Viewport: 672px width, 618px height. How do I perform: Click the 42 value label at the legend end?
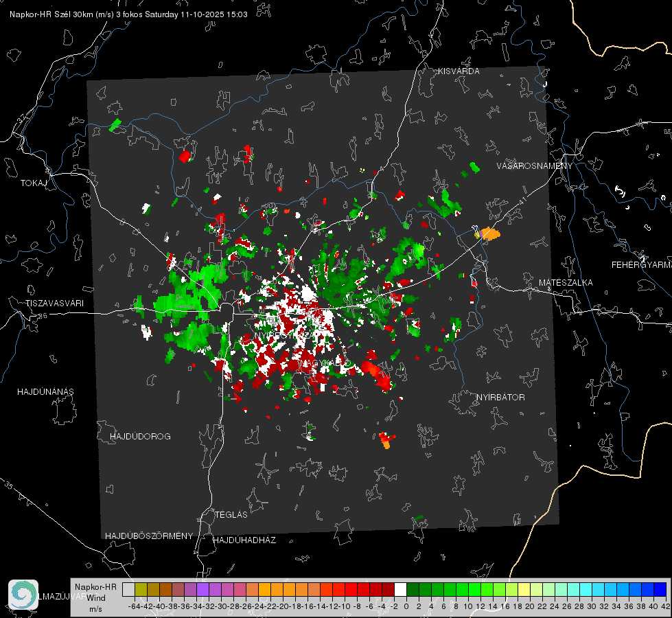(x=666, y=606)
